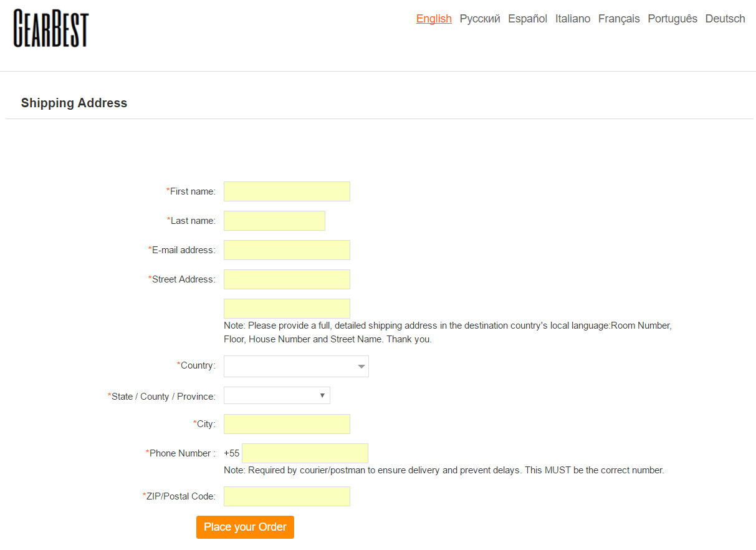Switch language to Русский
The image size is (756, 550).
[480, 19]
